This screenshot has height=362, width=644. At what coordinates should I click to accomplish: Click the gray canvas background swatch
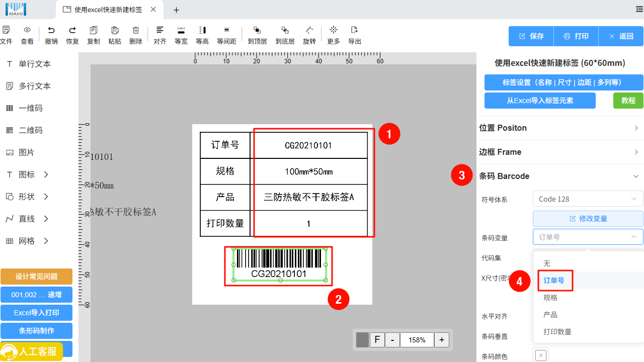[x=362, y=340]
